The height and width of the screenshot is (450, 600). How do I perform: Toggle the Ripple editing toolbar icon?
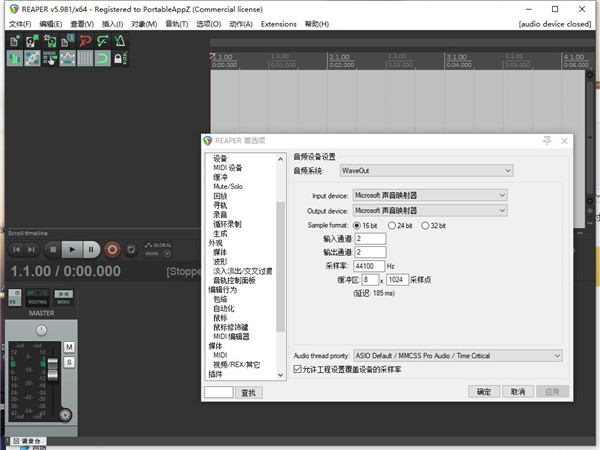(x=50, y=59)
